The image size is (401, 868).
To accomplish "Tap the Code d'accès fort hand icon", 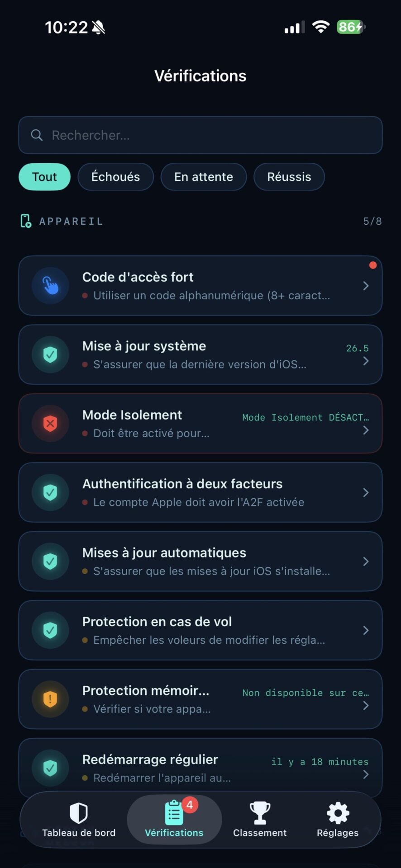I will click(50, 286).
